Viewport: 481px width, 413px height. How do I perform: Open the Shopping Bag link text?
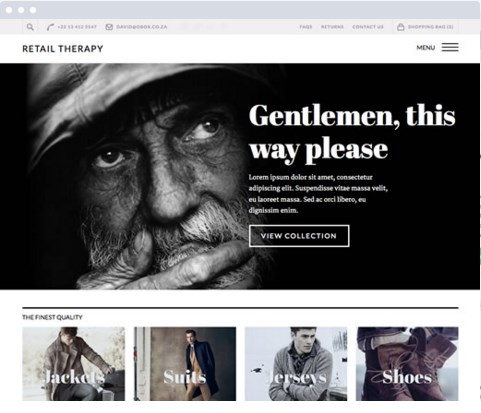(431, 27)
